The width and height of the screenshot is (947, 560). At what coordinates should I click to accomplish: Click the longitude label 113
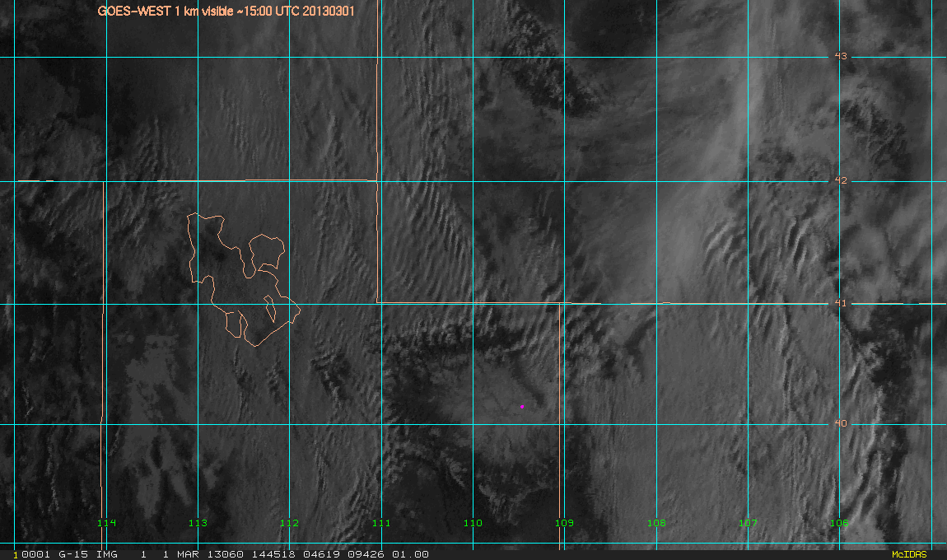pyautogui.click(x=198, y=523)
